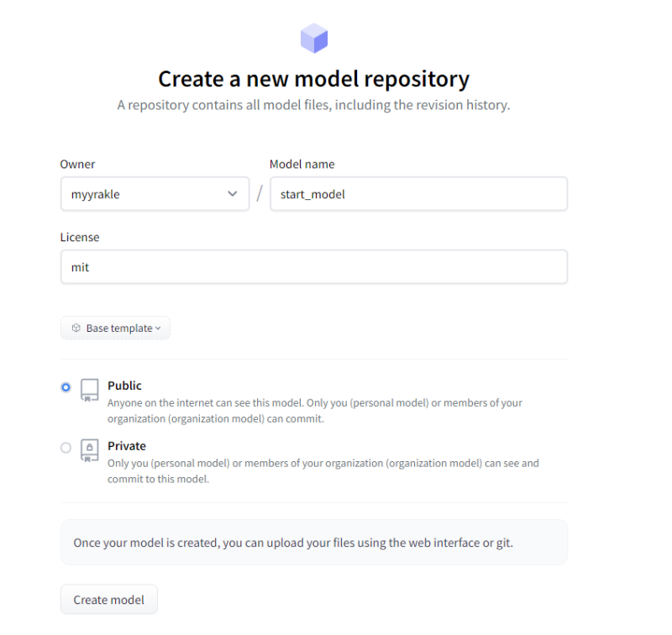Click the Model name field label

[302, 165]
